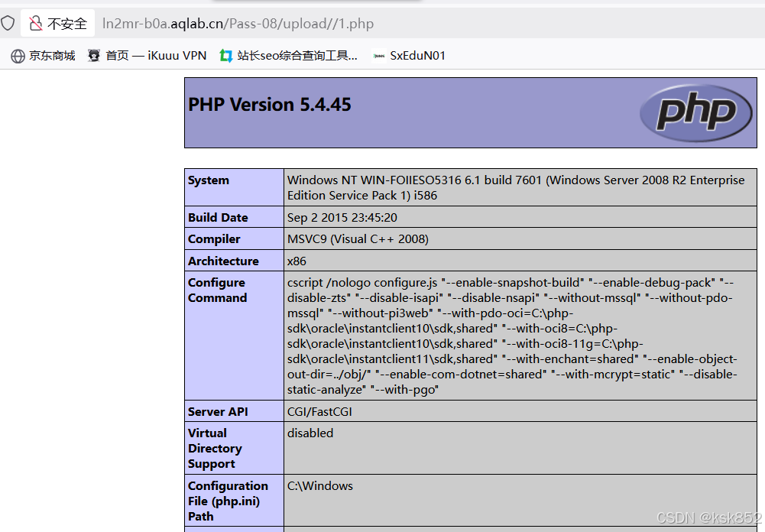Click the 不安全 security label
The width and height of the screenshot is (765, 532).
pos(67,24)
